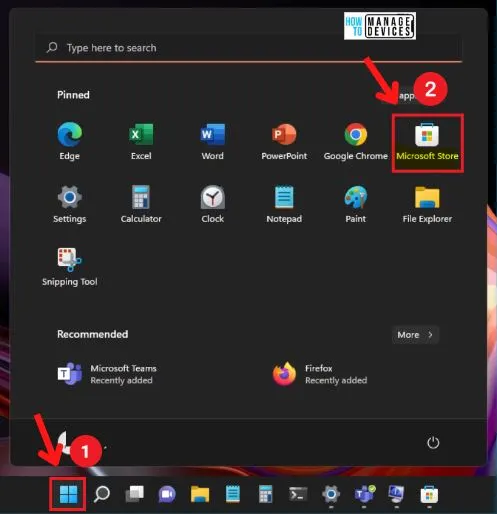Open File Explorer from the taskbar
Image resolution: width=497 pixels, height=514 pixels.
tap(200, 494)
